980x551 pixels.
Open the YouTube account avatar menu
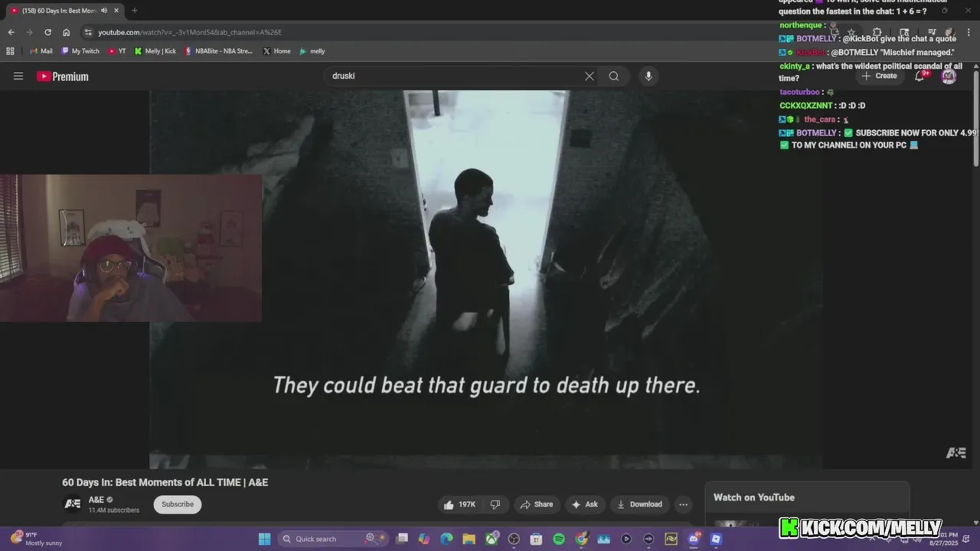949,76
